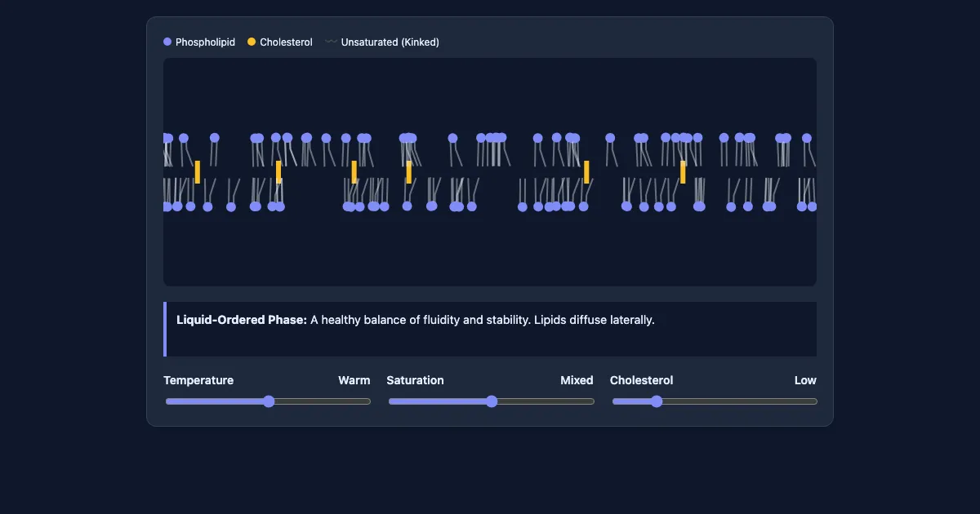Click the Warm temperature value
The image size is (980, 514).
(354, 380)
